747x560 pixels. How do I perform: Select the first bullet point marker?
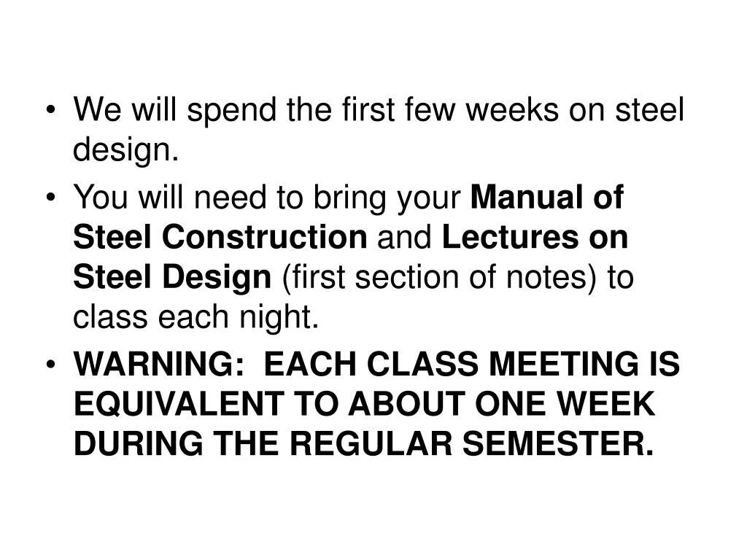click(x=50, y=111)
